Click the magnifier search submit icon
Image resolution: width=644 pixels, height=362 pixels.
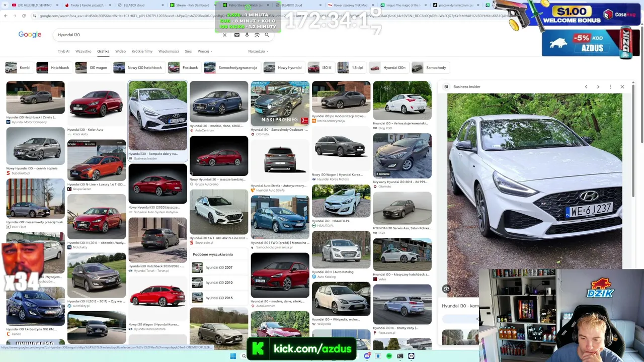tap(267, 35)
